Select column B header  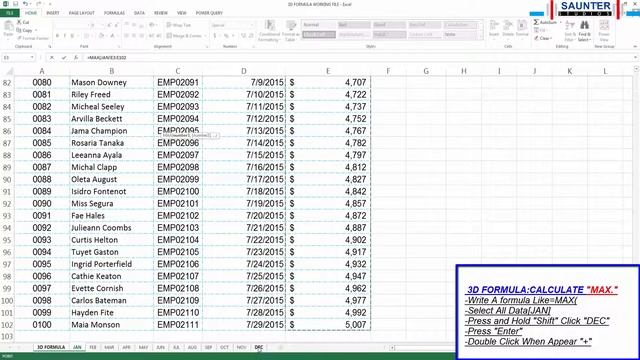click(111, 71)
